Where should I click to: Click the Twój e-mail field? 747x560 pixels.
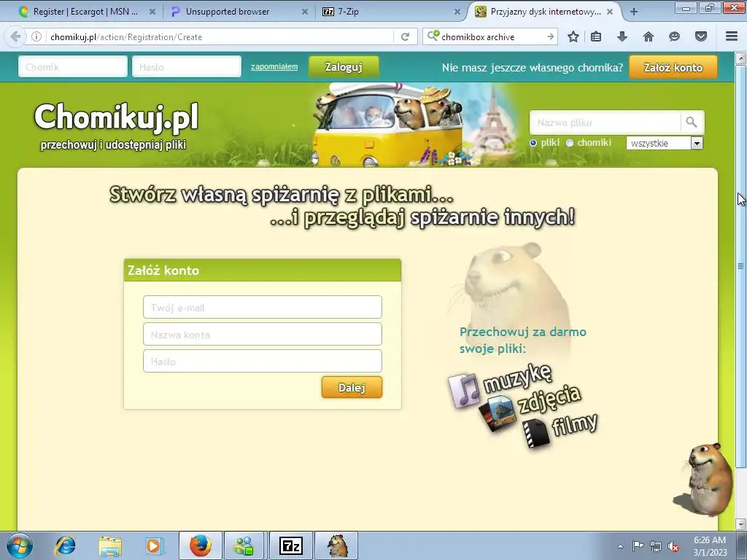click(263, 307)
